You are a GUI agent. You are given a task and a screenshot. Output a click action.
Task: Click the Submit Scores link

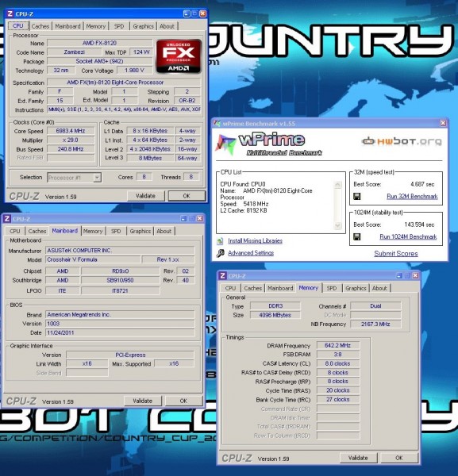[396, 254]
